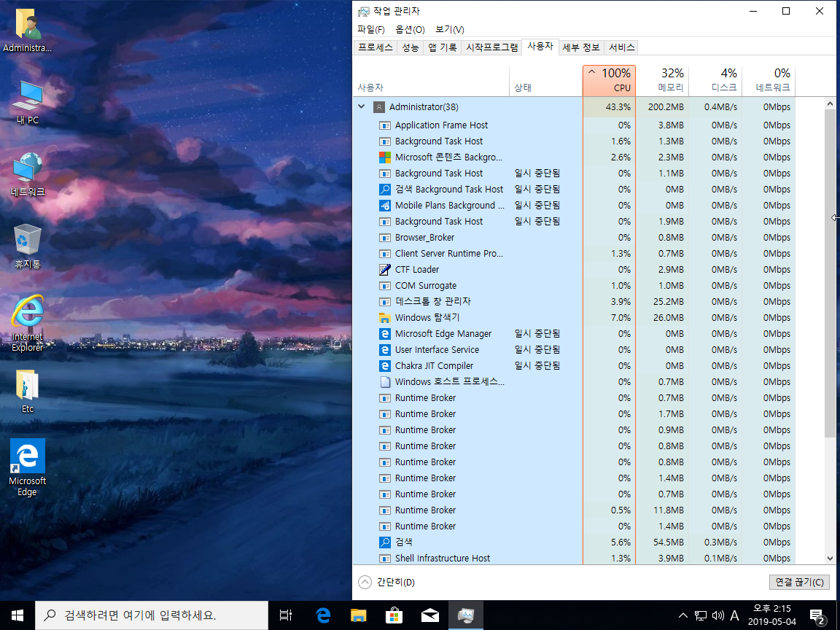Click the Windows 호스트 프로세스 blank page icon
Screen dimensions: 840x630
pos(385,382)
